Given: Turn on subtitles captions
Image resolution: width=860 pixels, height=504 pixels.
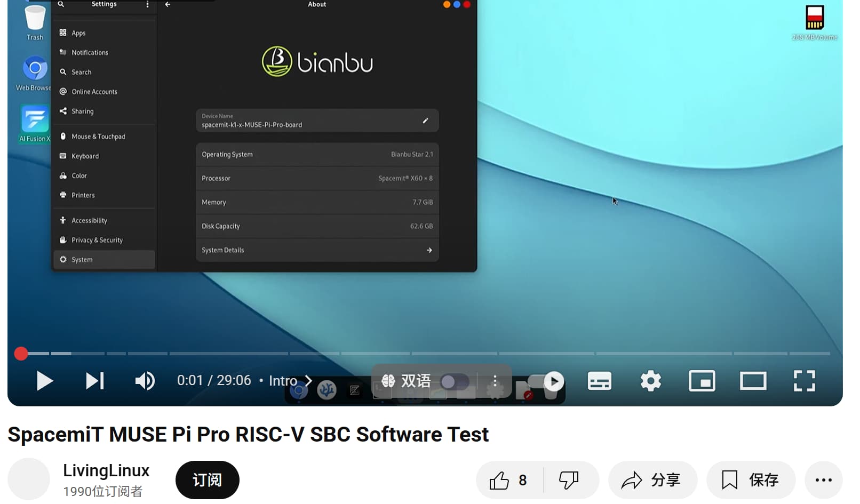Looking at the screenshot, I should tap(599, 381).
